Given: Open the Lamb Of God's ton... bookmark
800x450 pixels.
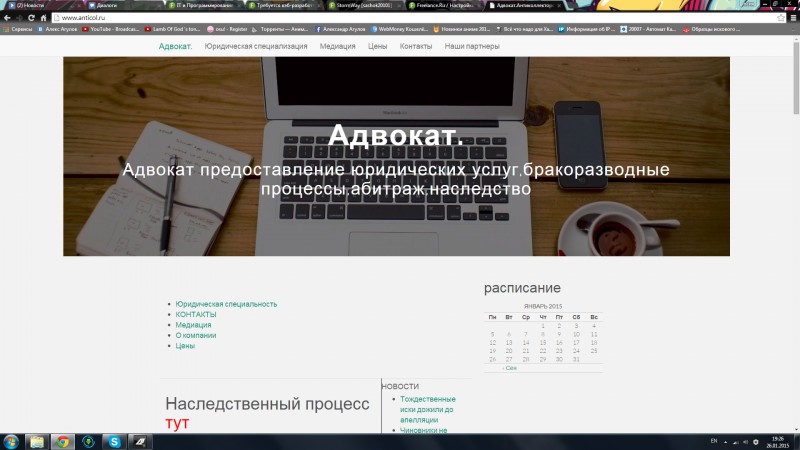Looking at the screenshot, I should pyautogui.click(x=172, y=29).
